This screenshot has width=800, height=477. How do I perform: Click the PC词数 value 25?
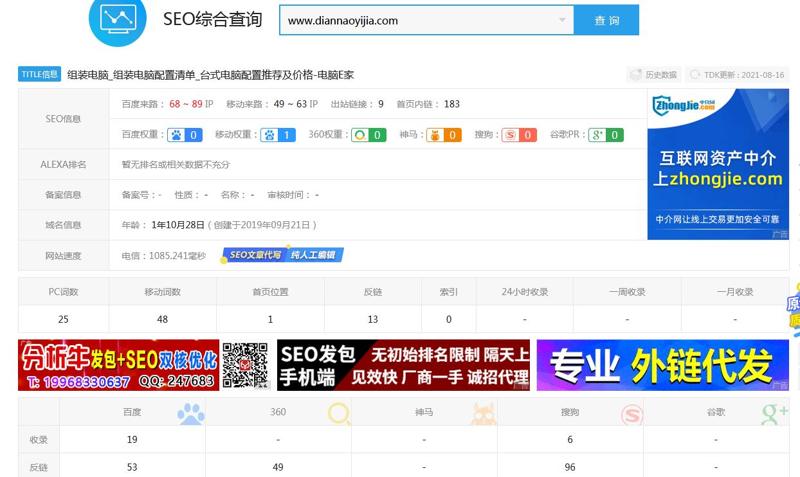[x=63, y=319]
